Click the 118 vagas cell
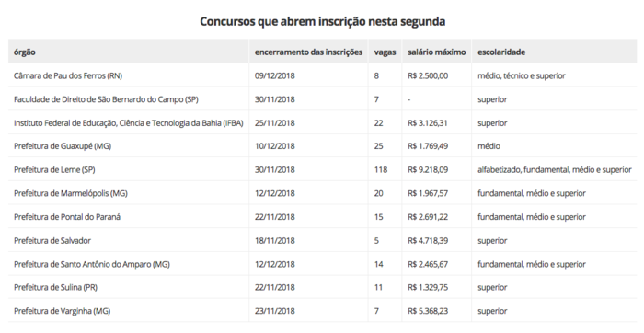Screen dimensions: 644x333 [x=381, y=169]
